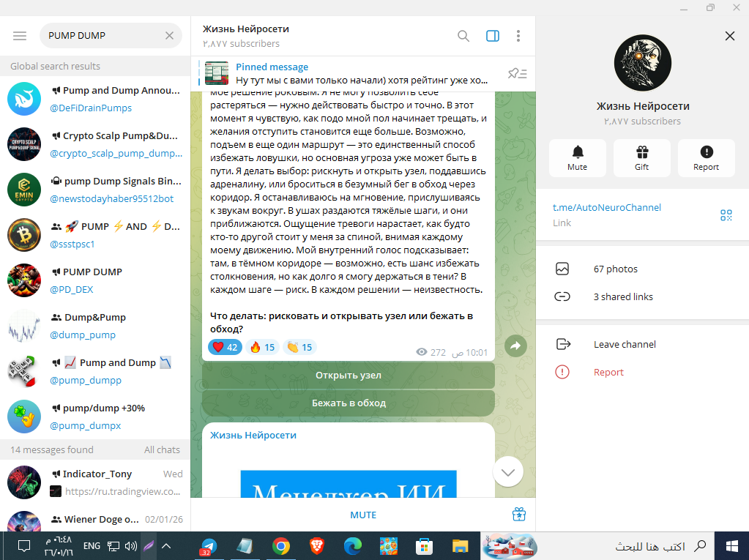This screenshot has width=749, height=560.
Task: Open the @ssstpsc1 group result
Action: 95,235
